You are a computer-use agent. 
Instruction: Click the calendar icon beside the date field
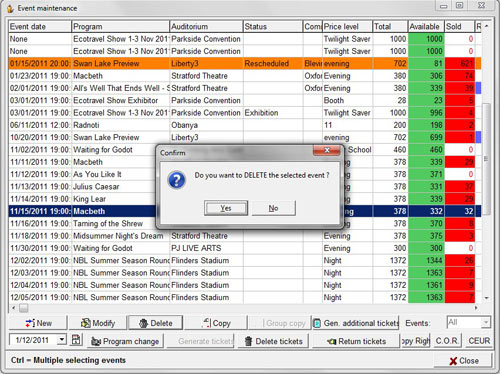tap(76, 340)
